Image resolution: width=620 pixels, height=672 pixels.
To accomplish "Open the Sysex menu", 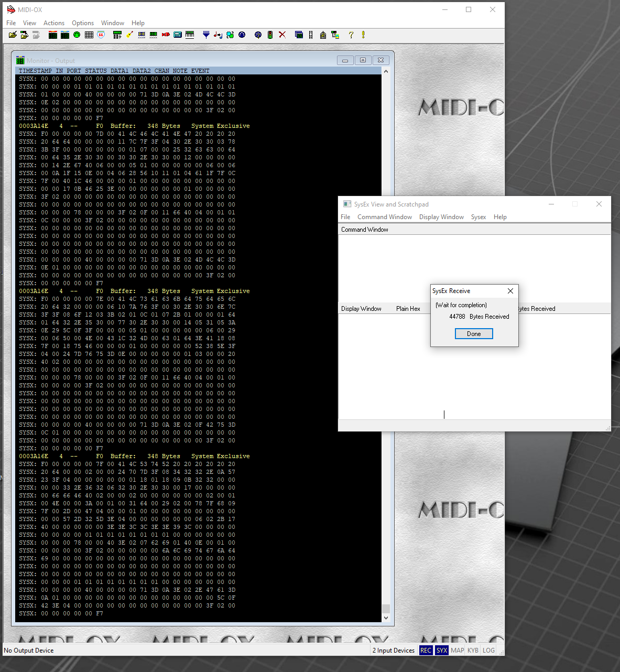I will click(x=478, y=217).
